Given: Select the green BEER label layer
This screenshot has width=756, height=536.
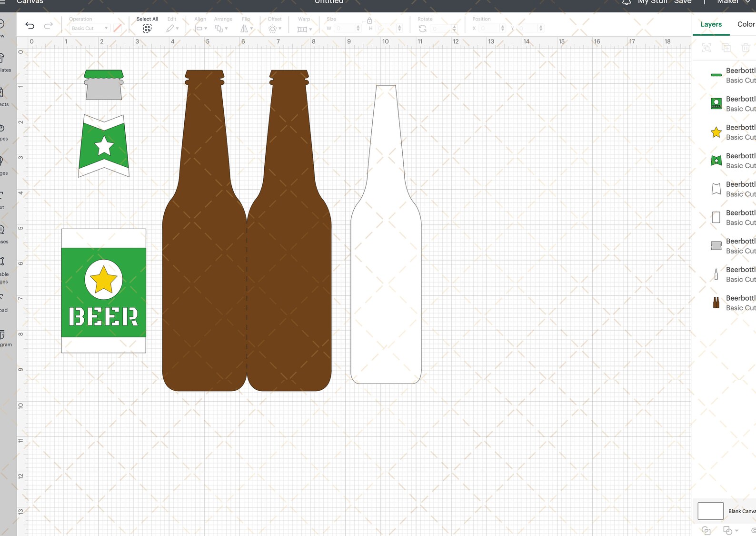Looking at the screenshot, I should click(725, 104).
